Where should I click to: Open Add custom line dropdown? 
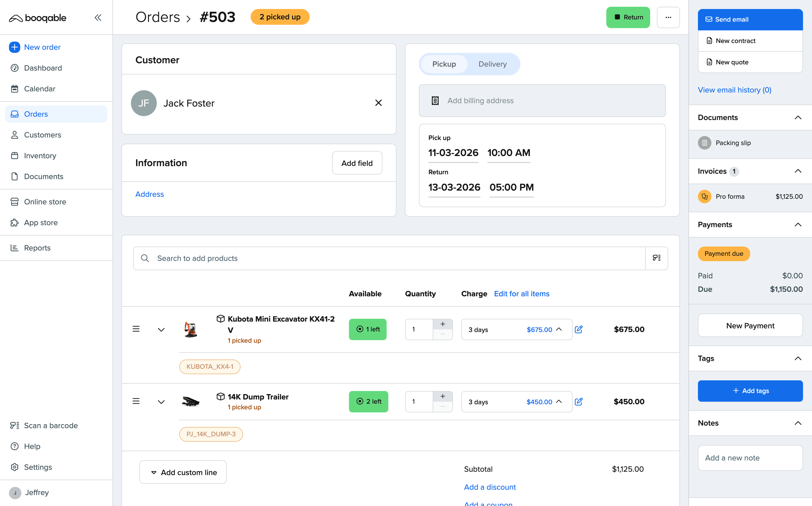pyautogui.click(x=183, y=472)
